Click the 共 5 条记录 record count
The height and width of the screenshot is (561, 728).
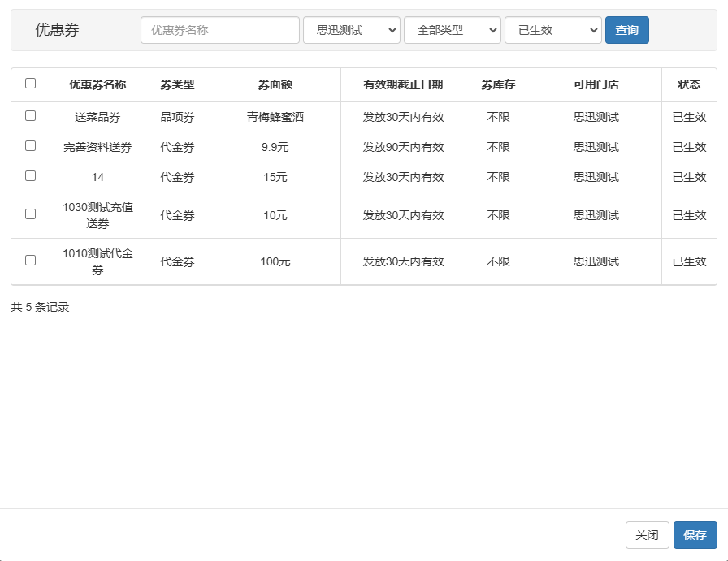(41, 307)
